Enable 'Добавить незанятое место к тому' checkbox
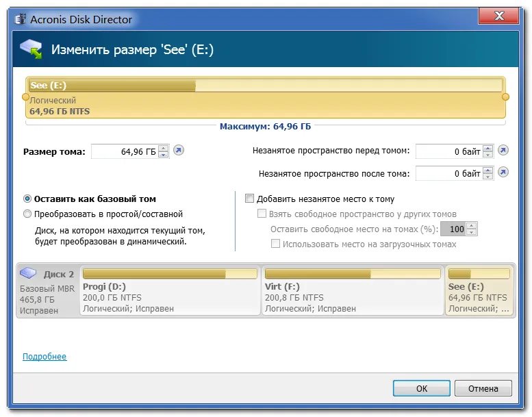Viewport: 532px width, 417px height. coord(249,199)
